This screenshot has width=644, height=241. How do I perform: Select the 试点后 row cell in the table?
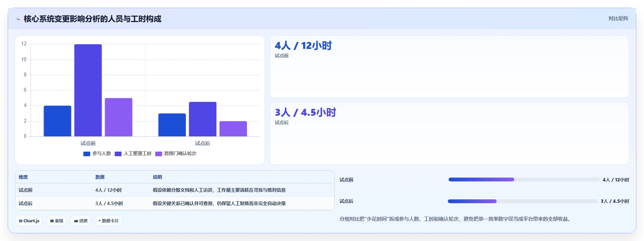pyautogui.click(x=26, y=204)
